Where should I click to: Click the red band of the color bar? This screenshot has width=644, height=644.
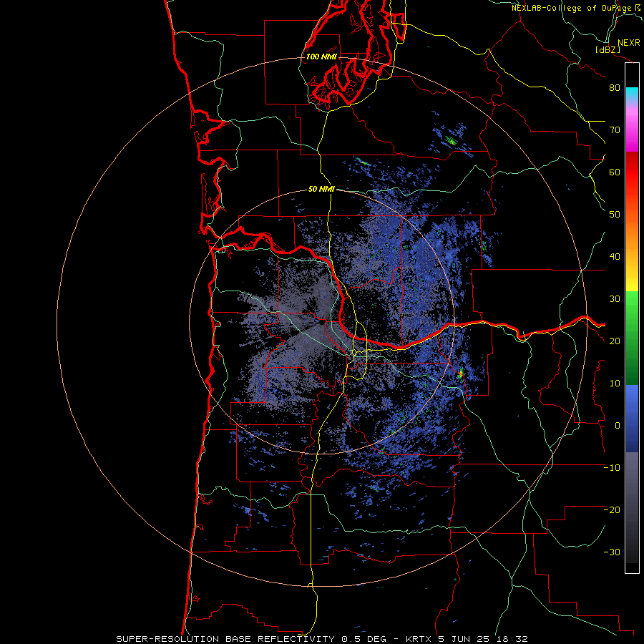pyautogui.click(x=632, y=172)
